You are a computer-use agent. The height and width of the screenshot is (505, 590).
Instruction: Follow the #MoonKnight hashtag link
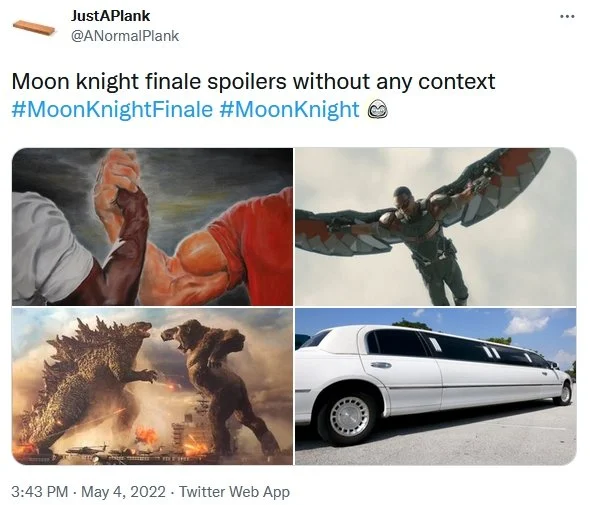click(289, 110)
